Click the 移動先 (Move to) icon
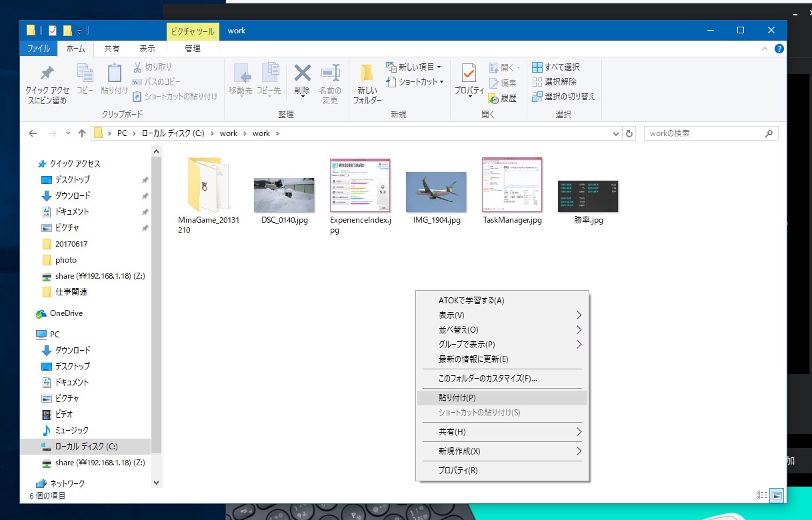Image resolution: width=812 pixels, height=520 pixels. pos(241,80)
